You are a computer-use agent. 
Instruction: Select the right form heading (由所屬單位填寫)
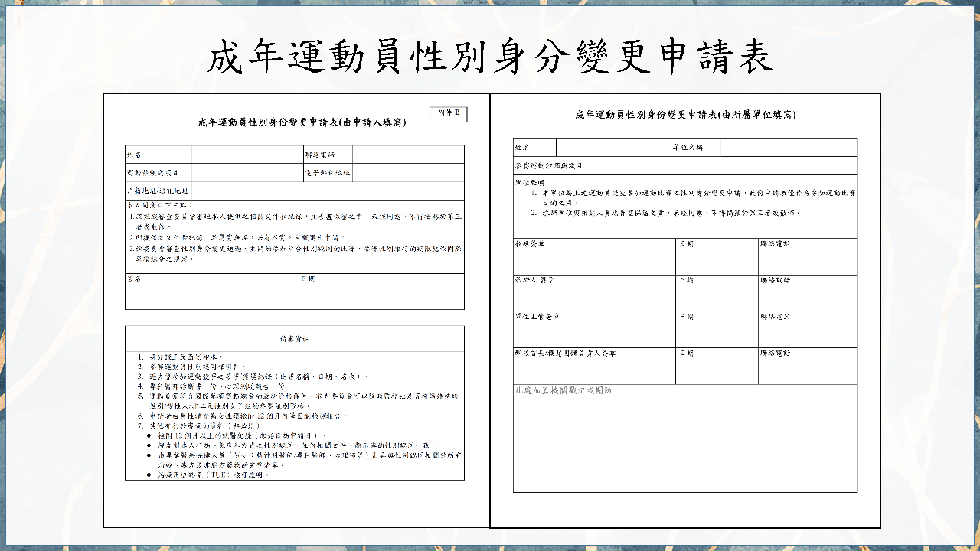[x=685, y=115]
